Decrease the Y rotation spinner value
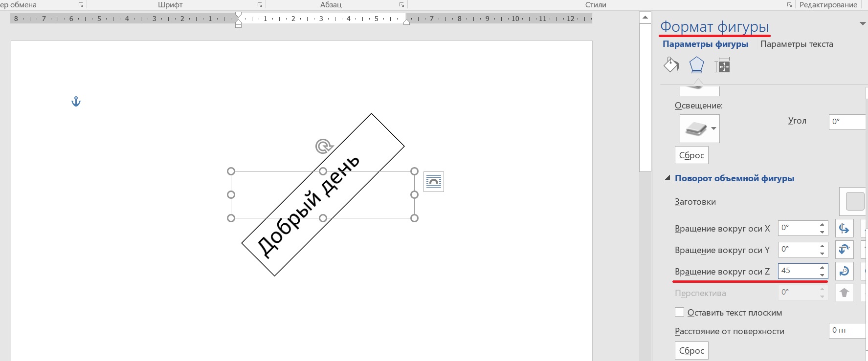The image size is (868, 361). coord(823,254)
